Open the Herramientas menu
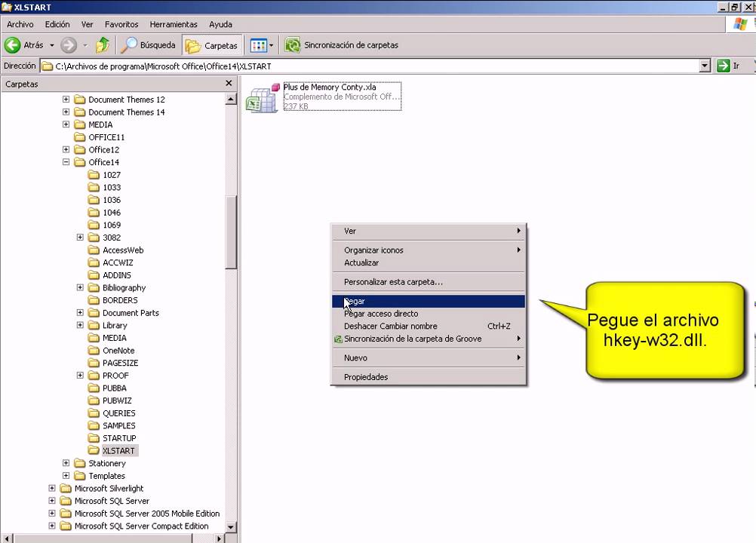The height and width of the screenshot is (543, 756). coord(174,24)
